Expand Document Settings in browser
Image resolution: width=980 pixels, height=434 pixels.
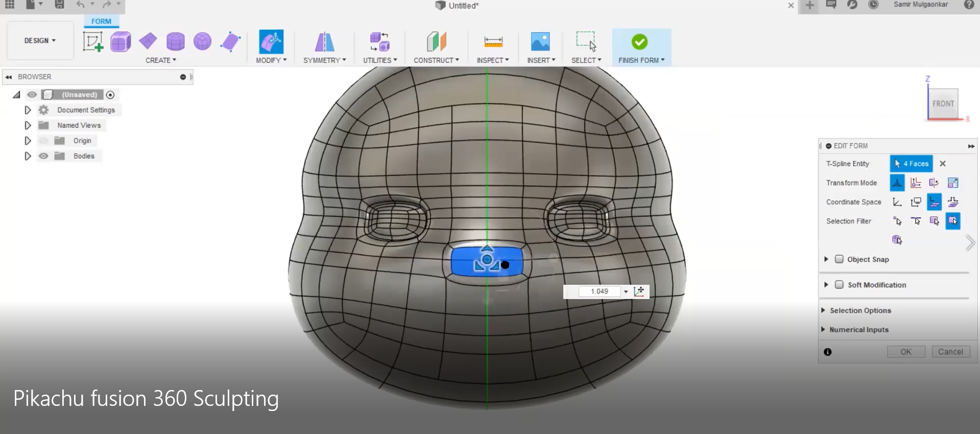point(28,110)
